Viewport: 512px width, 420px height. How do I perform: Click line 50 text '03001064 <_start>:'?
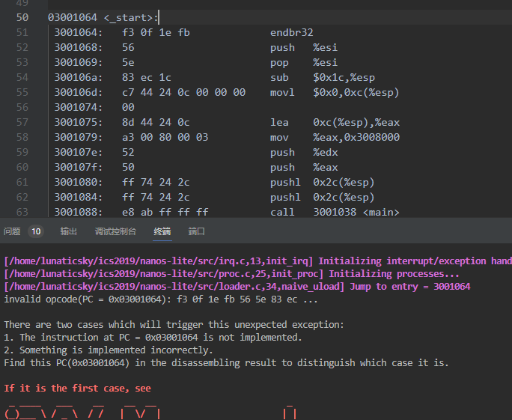click(x=103, y=17)
